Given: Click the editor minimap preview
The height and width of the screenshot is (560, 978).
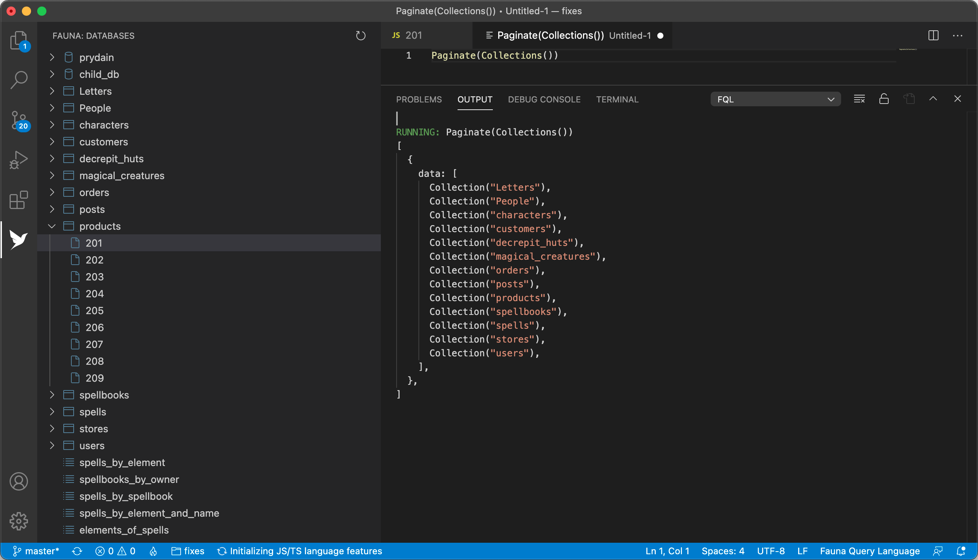Looking at the screenshot, I should point(907,49).
